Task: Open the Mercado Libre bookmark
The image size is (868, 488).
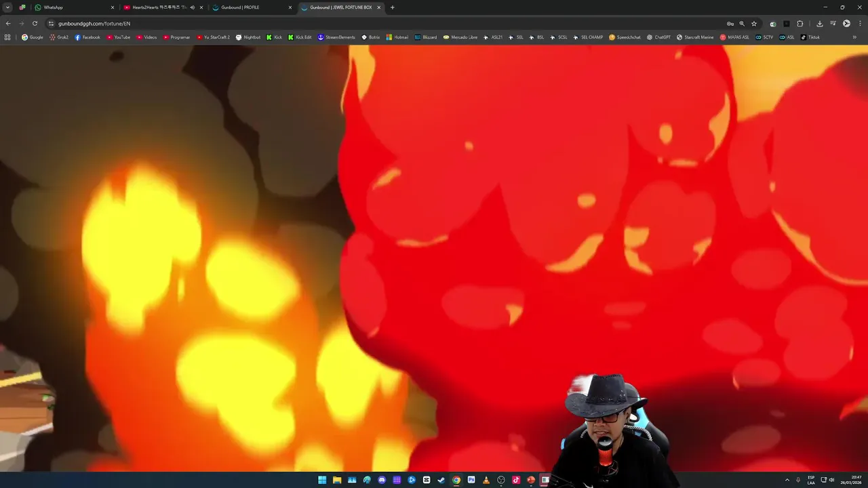Action: point(460,37)
